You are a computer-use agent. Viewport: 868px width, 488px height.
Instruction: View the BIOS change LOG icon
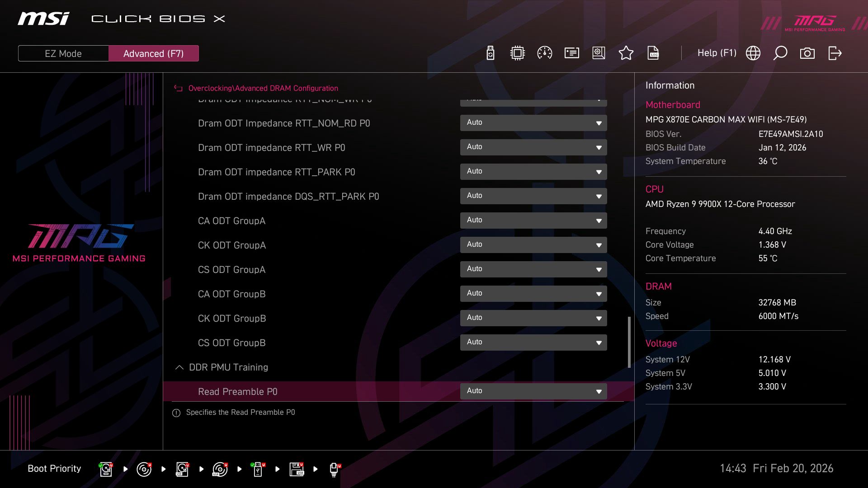click(x=653, y=53)
